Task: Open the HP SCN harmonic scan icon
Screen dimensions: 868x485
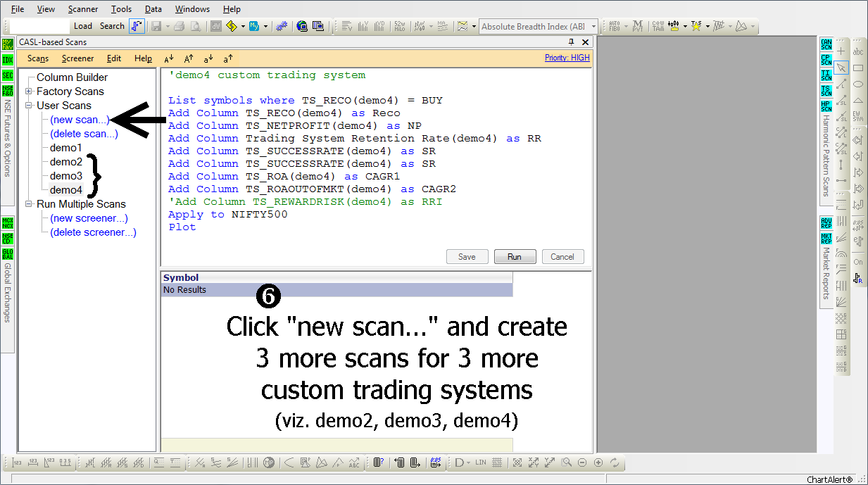Action: point(826,106)
